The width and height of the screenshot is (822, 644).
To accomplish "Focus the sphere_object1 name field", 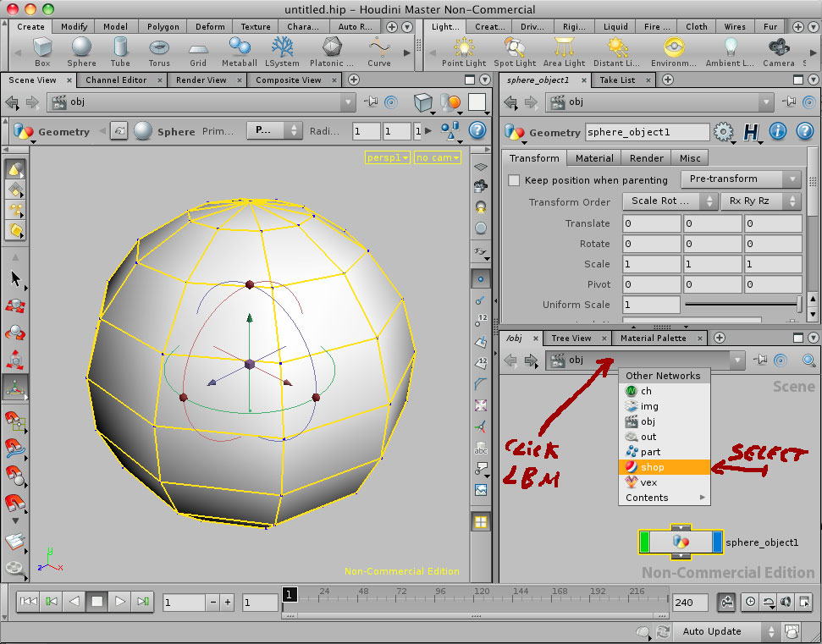I will click(x=648, y=132).
